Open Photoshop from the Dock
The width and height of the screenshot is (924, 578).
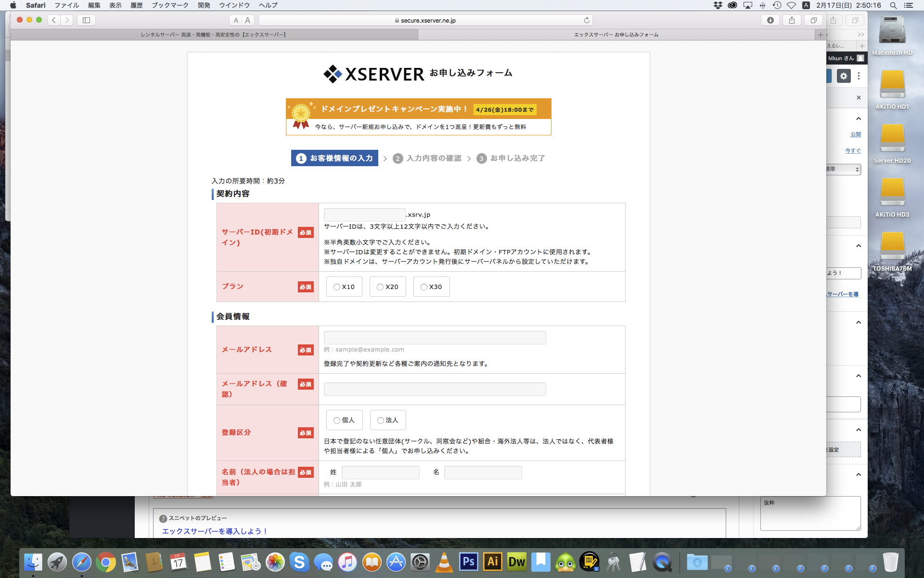(468, 562)
